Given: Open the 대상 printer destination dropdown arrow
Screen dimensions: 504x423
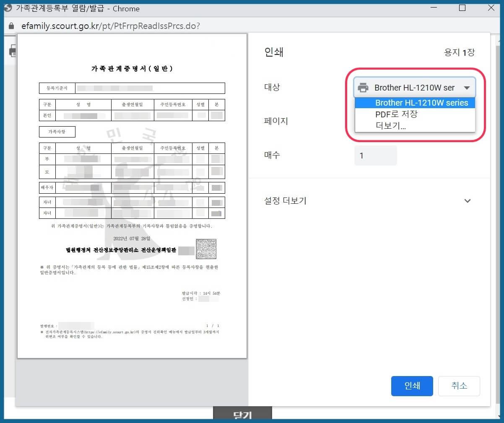Looking at the screenshot, I should (468, 87).
